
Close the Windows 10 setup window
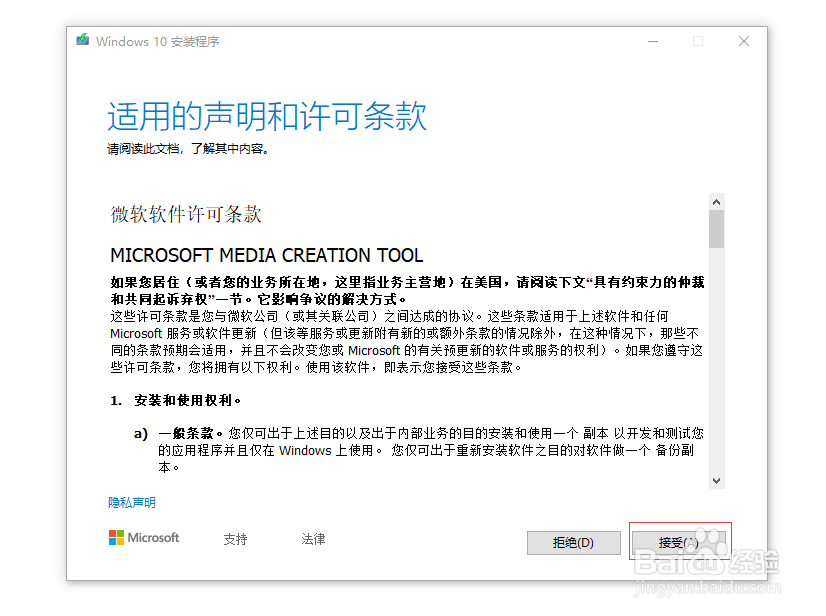(x=743, y=41)
